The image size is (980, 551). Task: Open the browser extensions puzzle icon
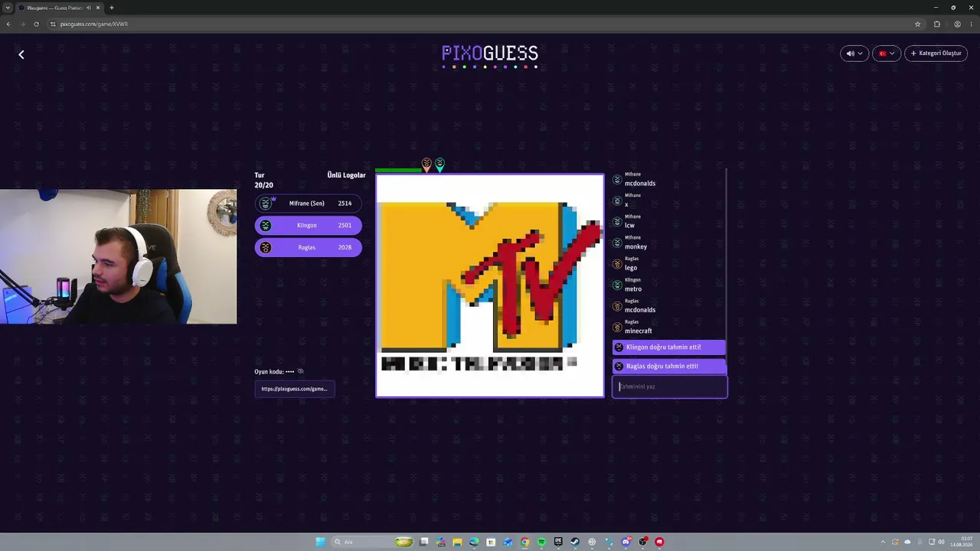pyautogui.click(x=937, y=24)
